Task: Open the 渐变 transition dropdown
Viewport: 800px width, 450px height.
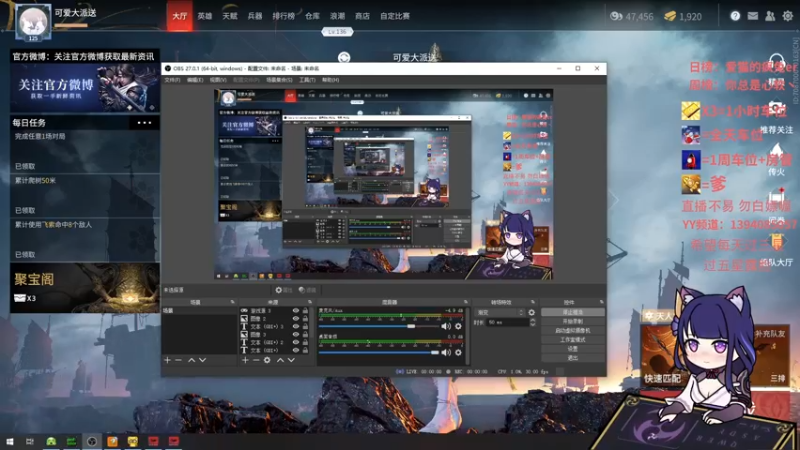Action: pyautogui.click(x=500, y=312)
